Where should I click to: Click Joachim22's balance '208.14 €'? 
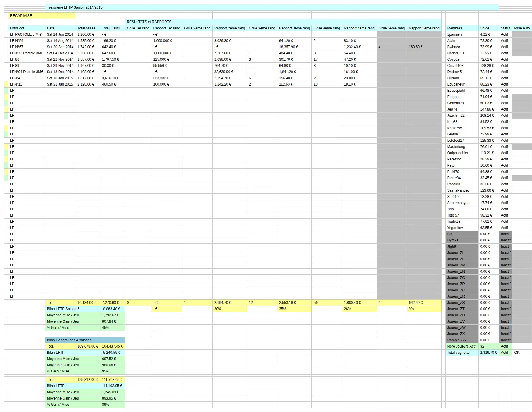[489, 116]
